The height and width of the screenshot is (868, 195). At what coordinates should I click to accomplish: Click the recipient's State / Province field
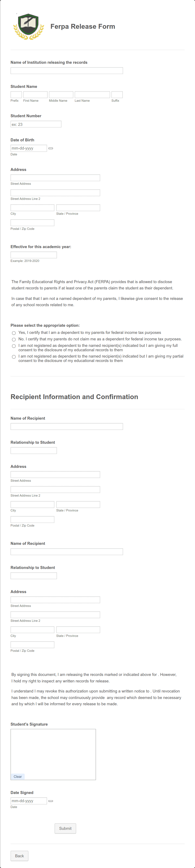pos(78,504)
